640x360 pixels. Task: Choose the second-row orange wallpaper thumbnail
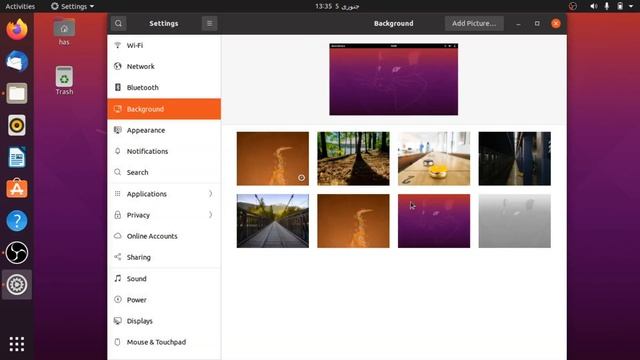tap(353, 221)
